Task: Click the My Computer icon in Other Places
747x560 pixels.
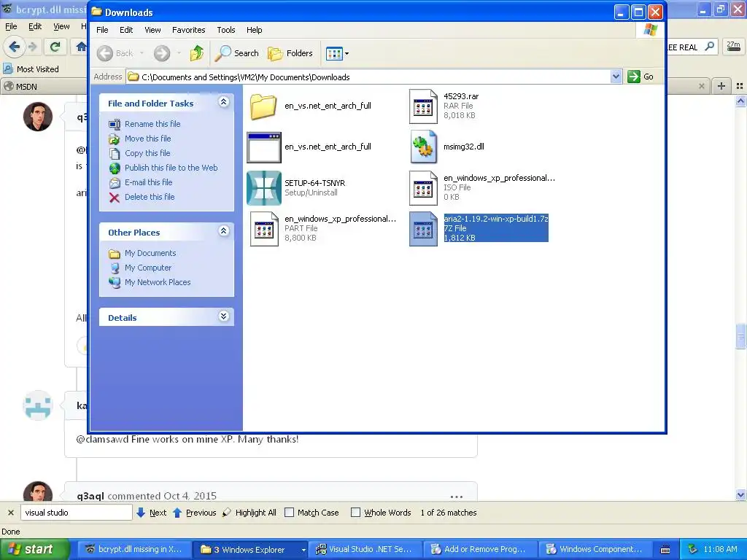Action: point(115,268)
